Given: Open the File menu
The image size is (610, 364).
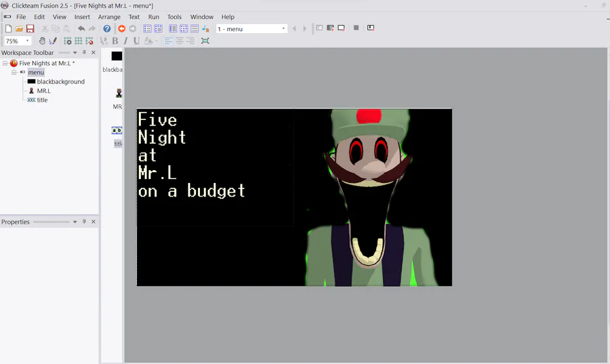Looking at the screenshot, I should [x=21, y=17].
